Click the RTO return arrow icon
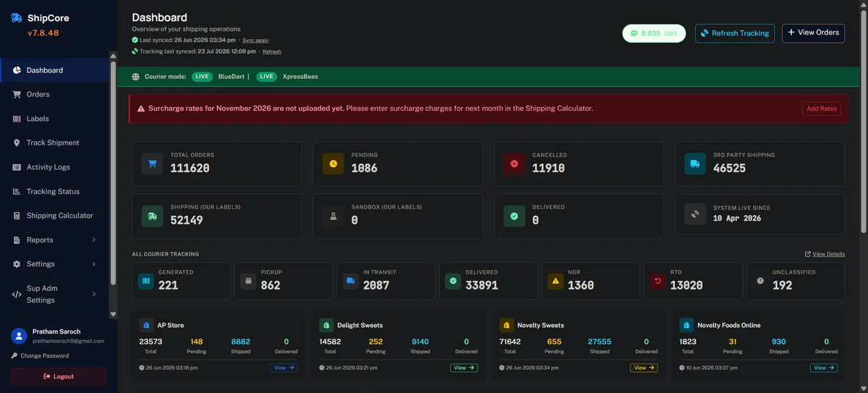This screenshot has width=868, height=393. (x=658, y=281)
